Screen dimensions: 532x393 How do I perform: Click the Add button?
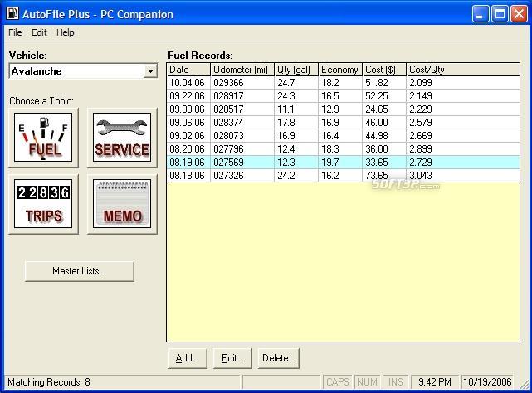tap(188, 358)
